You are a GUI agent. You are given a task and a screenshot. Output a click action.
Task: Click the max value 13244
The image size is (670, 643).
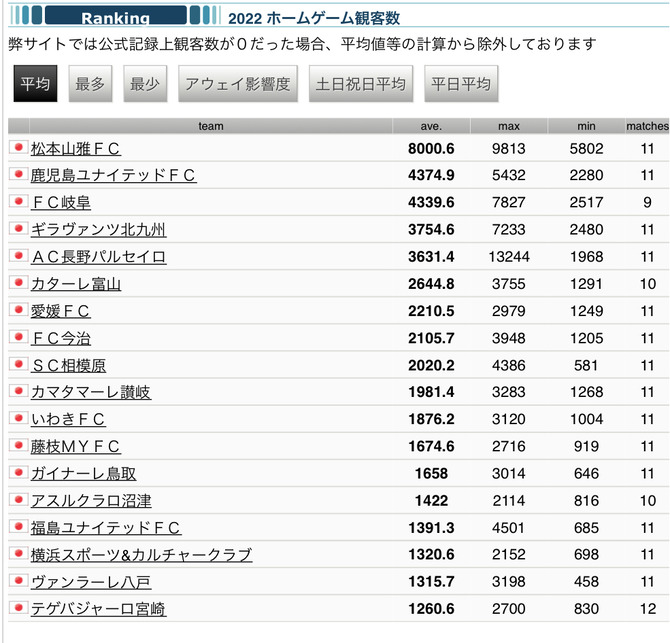point(509,257)
